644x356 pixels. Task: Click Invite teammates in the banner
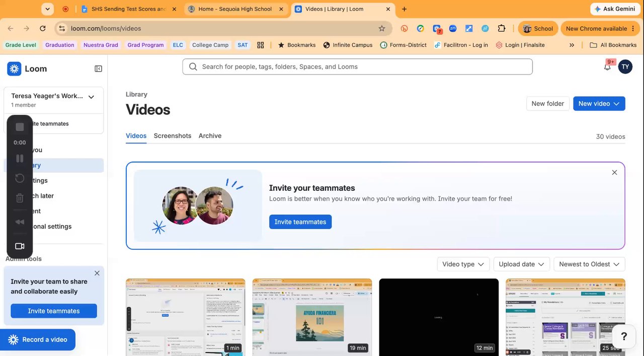pos(300,222)
